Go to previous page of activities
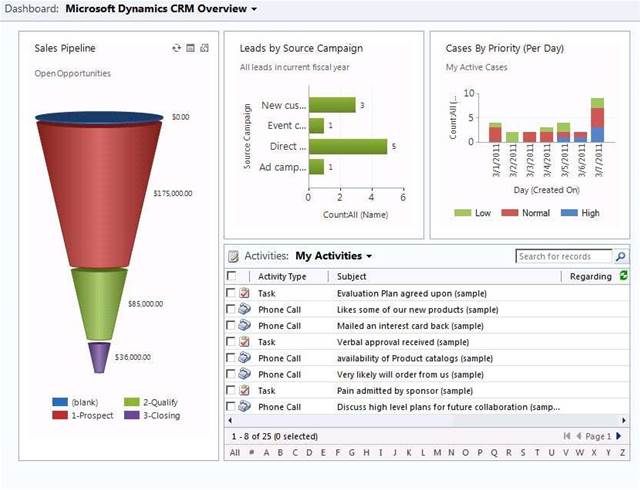 pyautogui.click(x=578, y=436)
